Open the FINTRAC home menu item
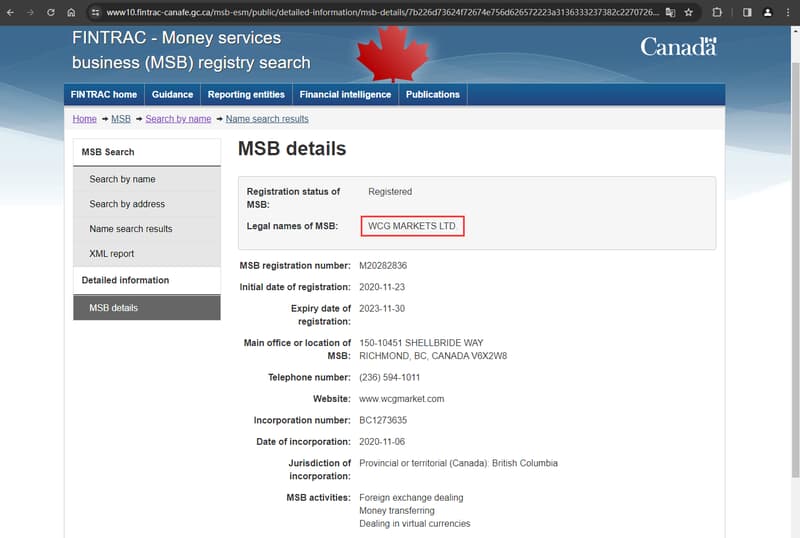 pyautogui.click(x=104, y=95)
